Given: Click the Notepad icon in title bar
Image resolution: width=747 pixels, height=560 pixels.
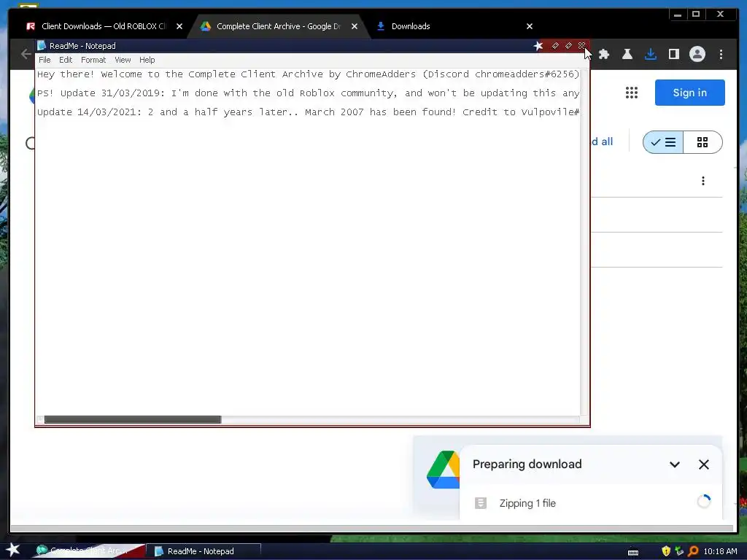Looking at the screenshot, I should tap(42, 46).
